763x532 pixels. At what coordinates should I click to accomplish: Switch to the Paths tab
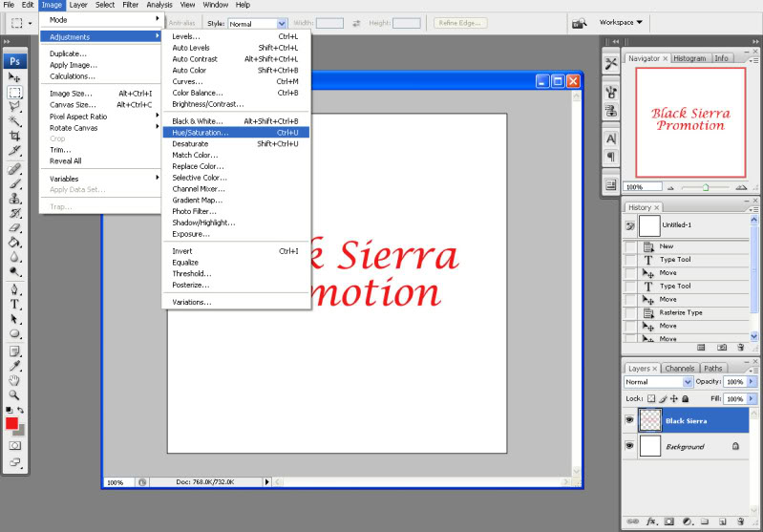click(713, 369)
